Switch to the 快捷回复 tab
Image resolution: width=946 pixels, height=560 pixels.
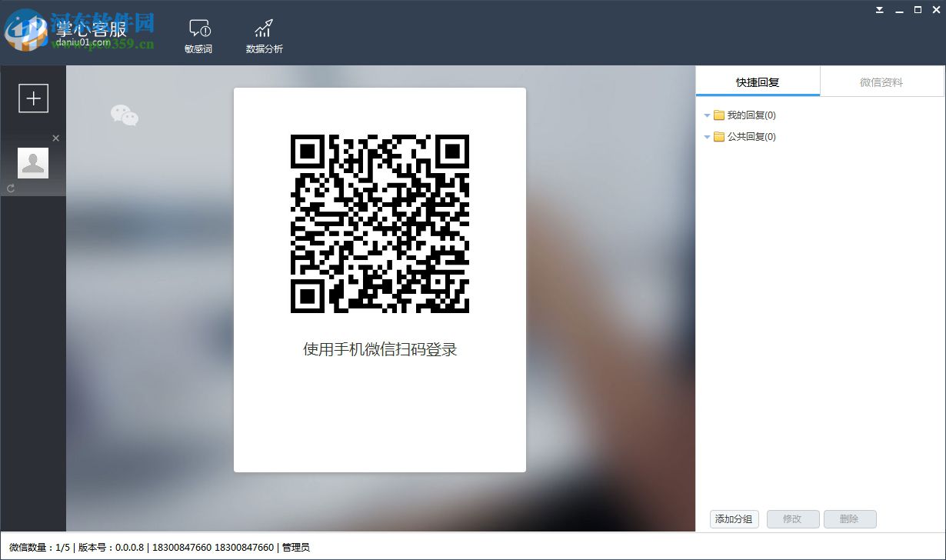tap(758, 82)
